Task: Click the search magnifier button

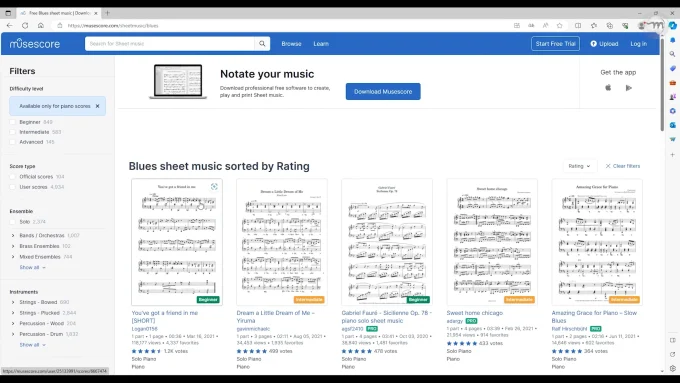Action: tap(262, 43)
